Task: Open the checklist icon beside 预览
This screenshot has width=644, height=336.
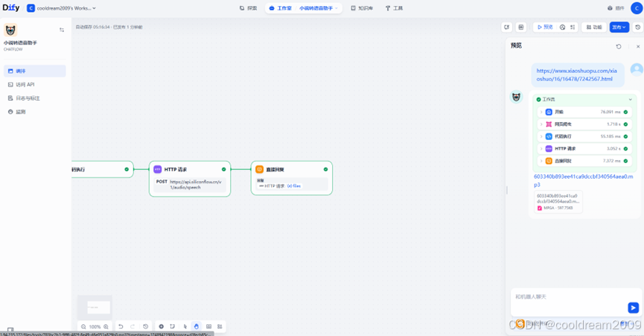Action: pyautogui.click(x=573, y=27)
